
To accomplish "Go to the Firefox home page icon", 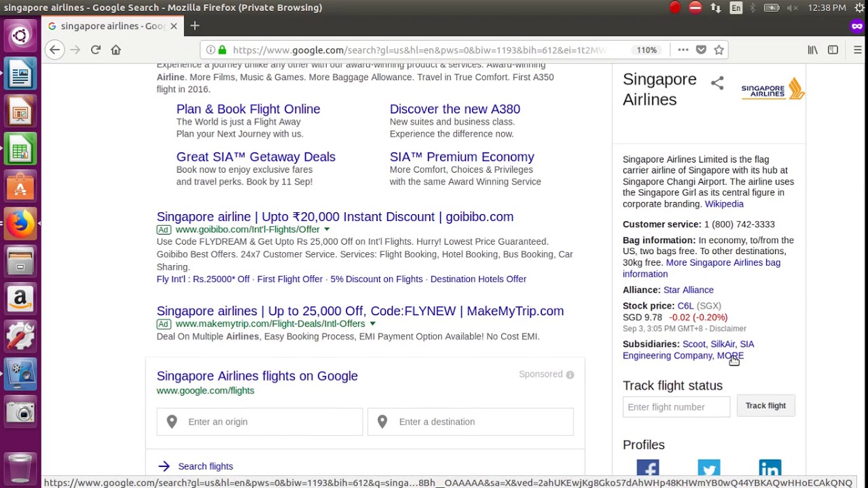I will (116, 49).
